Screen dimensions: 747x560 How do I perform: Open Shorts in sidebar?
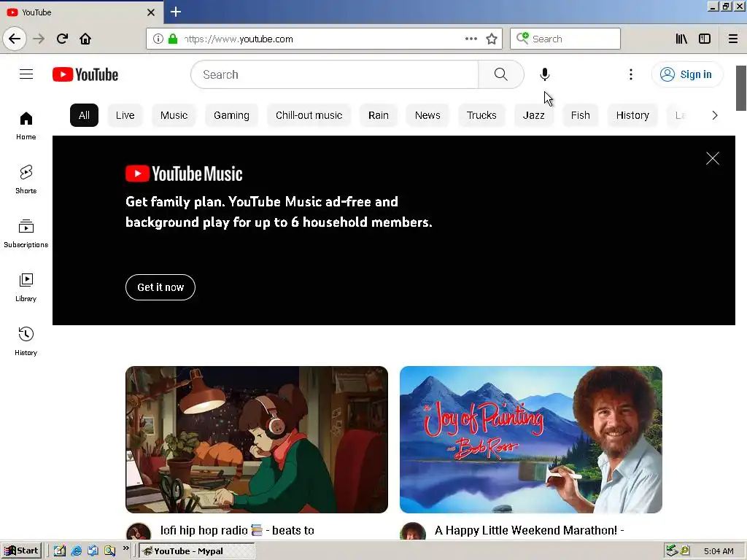pos(26,179)
